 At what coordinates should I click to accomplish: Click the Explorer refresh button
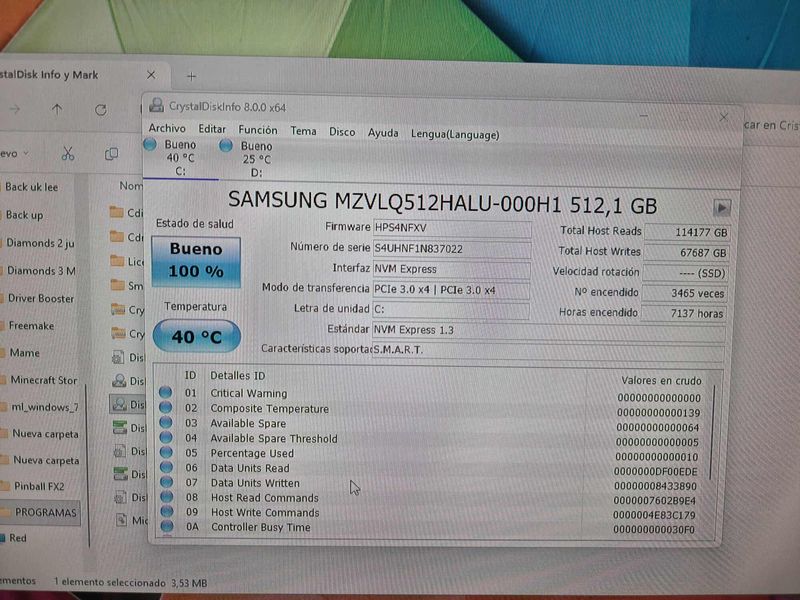101,110
